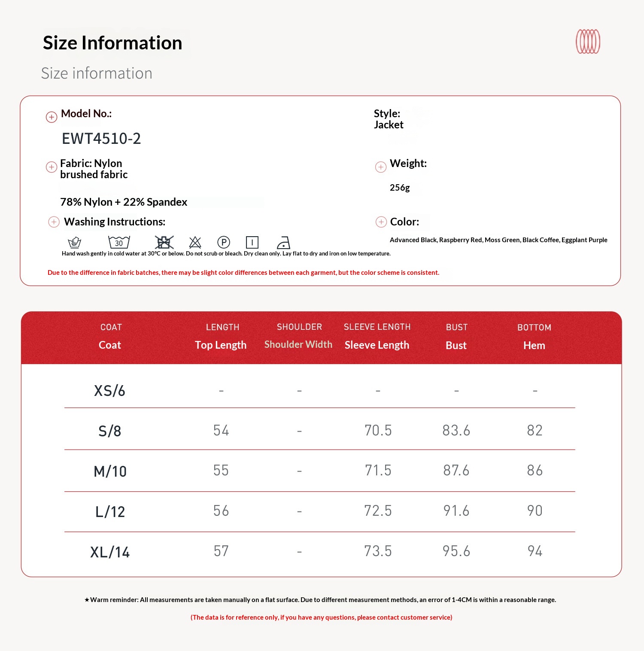The width and height of the screenshot is (644, 651).
Task: Click the do not bleach triangle icon
Action: pos(195,242)
